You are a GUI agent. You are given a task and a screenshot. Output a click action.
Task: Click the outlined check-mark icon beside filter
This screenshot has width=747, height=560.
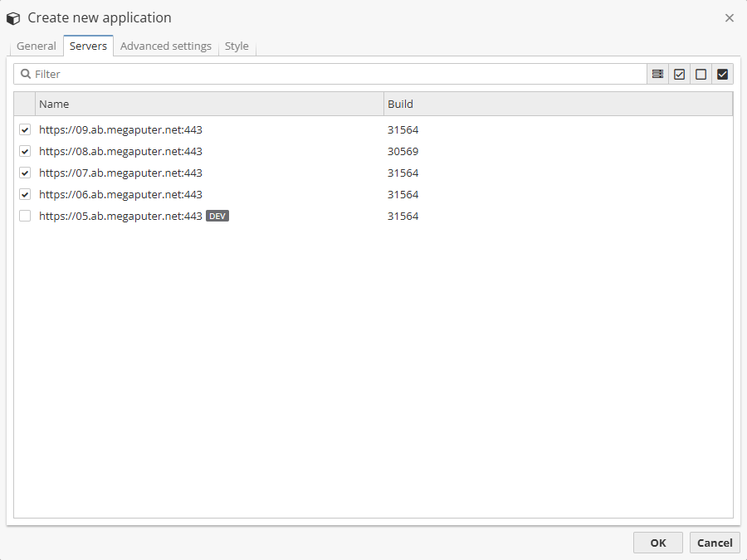679,74
